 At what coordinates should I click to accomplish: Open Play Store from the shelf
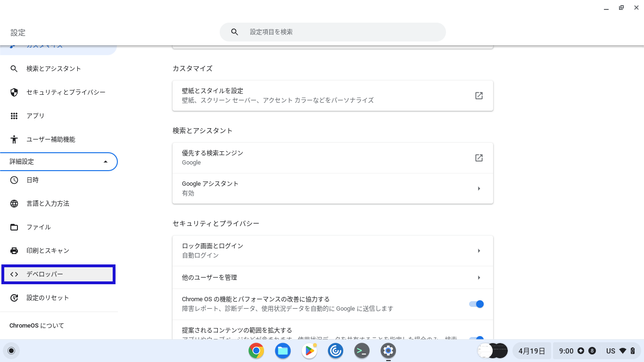(309, 351)
